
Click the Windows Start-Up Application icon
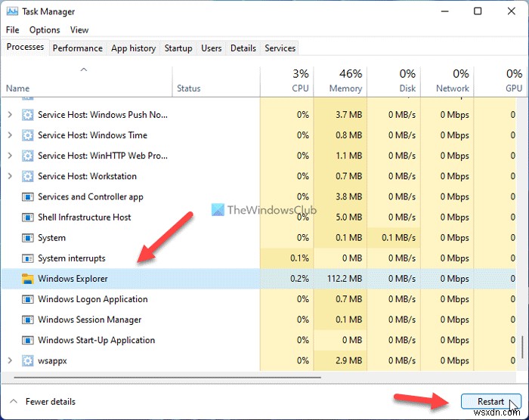[28, 340]
